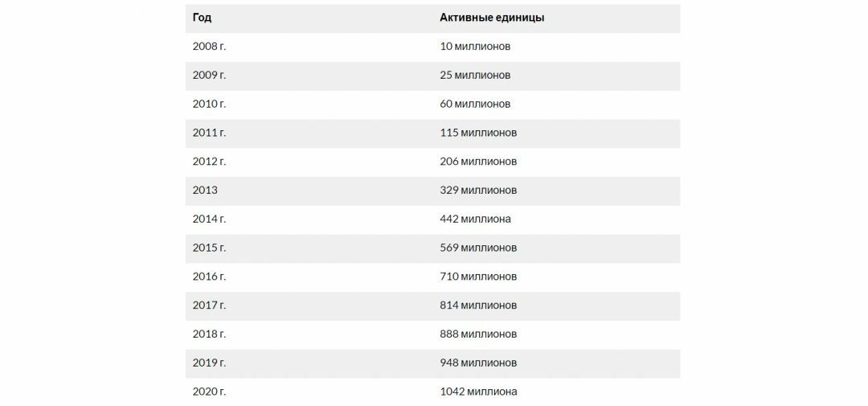
Task: Click the '2015 г.' row year
Action: coord(209,248)
